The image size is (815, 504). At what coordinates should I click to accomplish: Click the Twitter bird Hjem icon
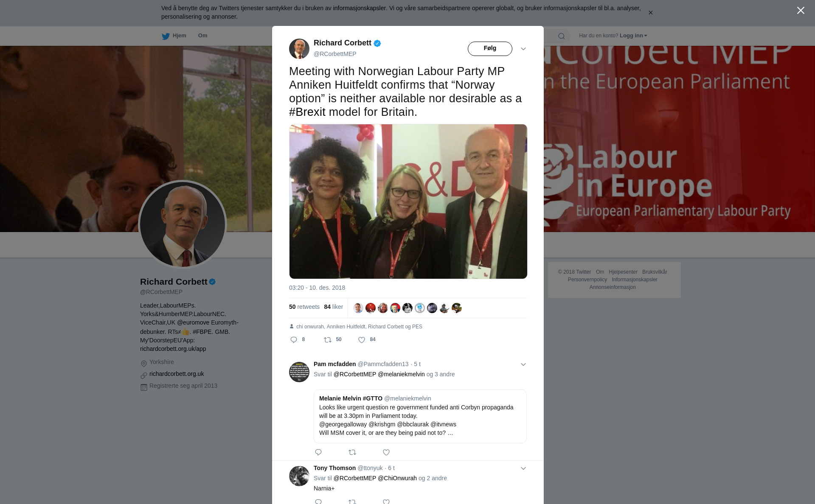click(x=166, y=36)
